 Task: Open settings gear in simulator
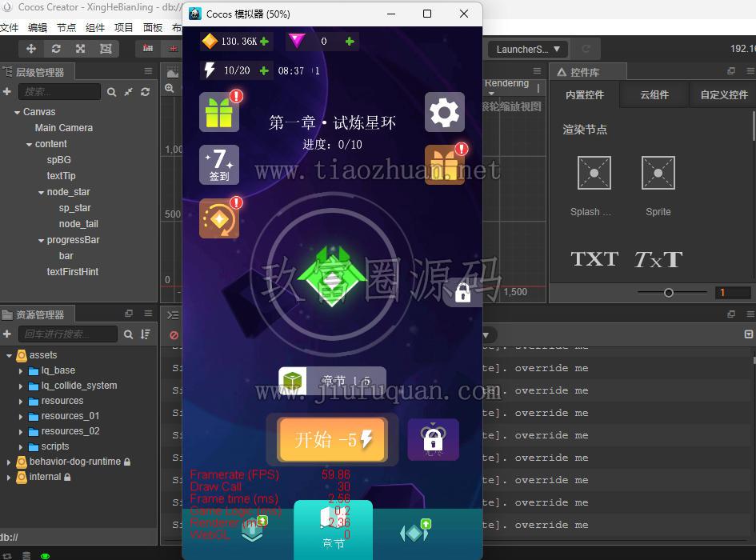click(445, 112)
